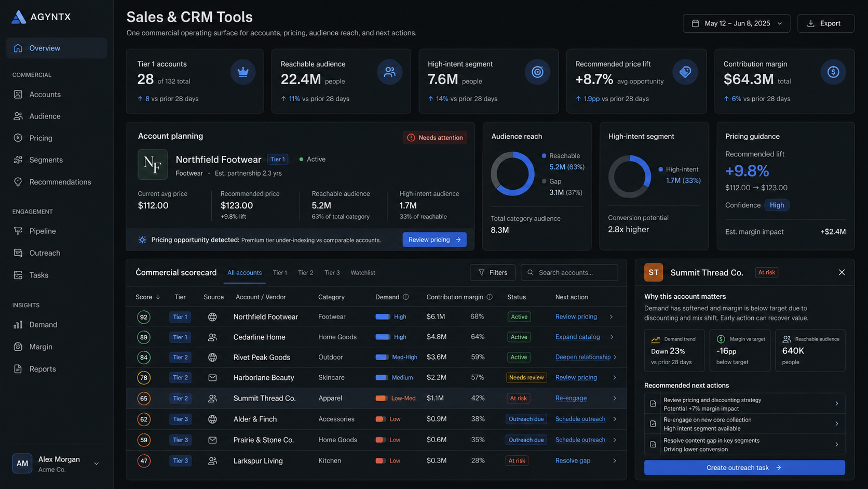Sort by the Score column header
Screen dimensions: 868x489
[148, 297]
